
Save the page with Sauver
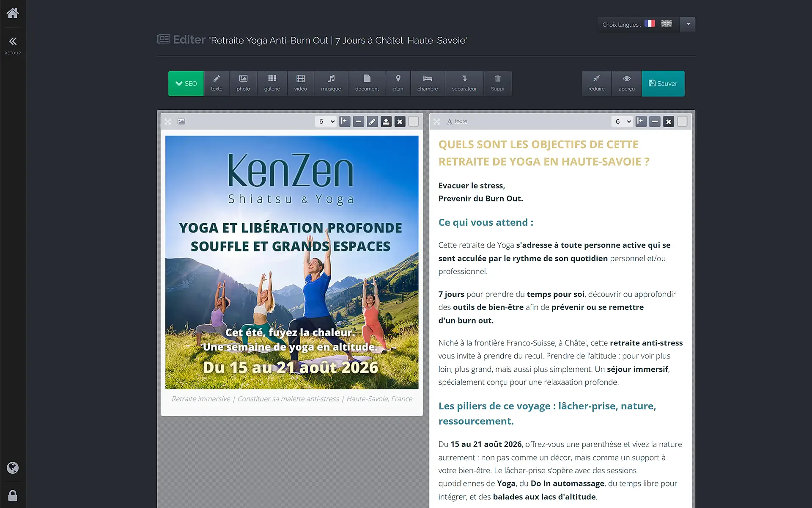tap(663, 83)
